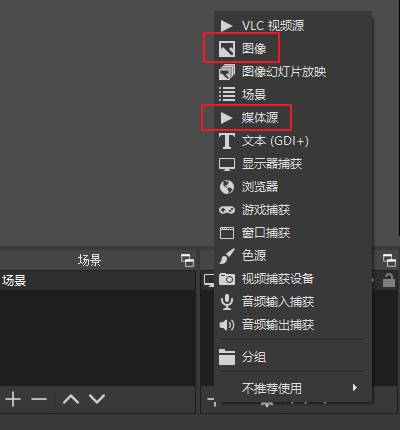Pop out the 场景 dock panel
400x430 pixels.
pos(187,260)
